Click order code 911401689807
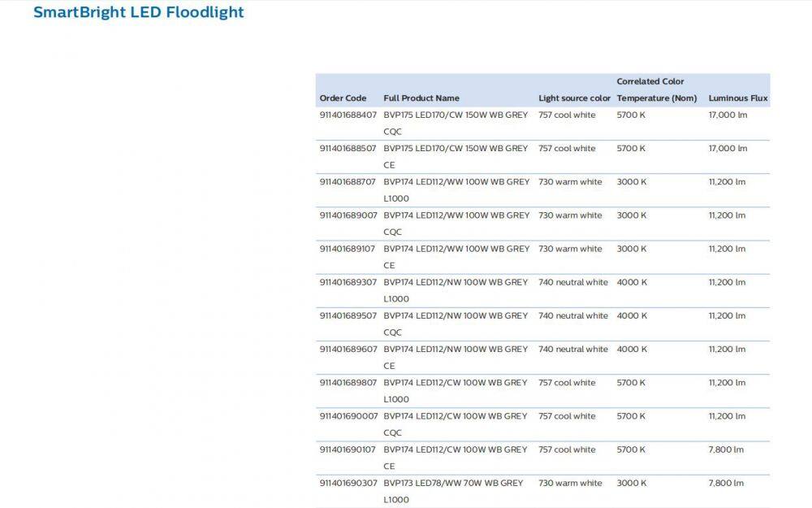Viewport: 812px width, 508px height. 348,382
